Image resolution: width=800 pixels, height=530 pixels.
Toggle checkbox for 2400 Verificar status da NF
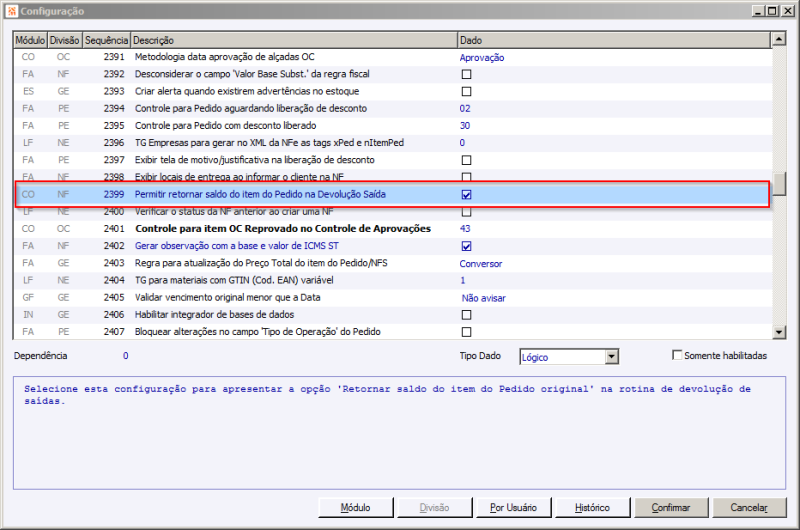pos(466,212)
